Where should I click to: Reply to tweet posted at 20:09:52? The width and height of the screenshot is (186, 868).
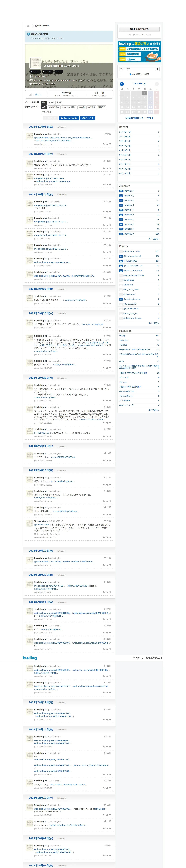coord(104,144)
